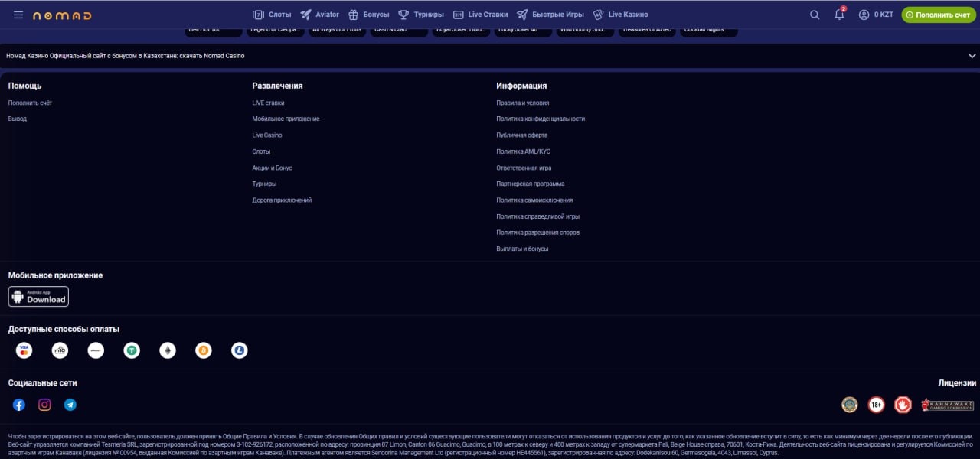Click the Android App Download button
Screen dimensions: 980x459
coord(38,297)
